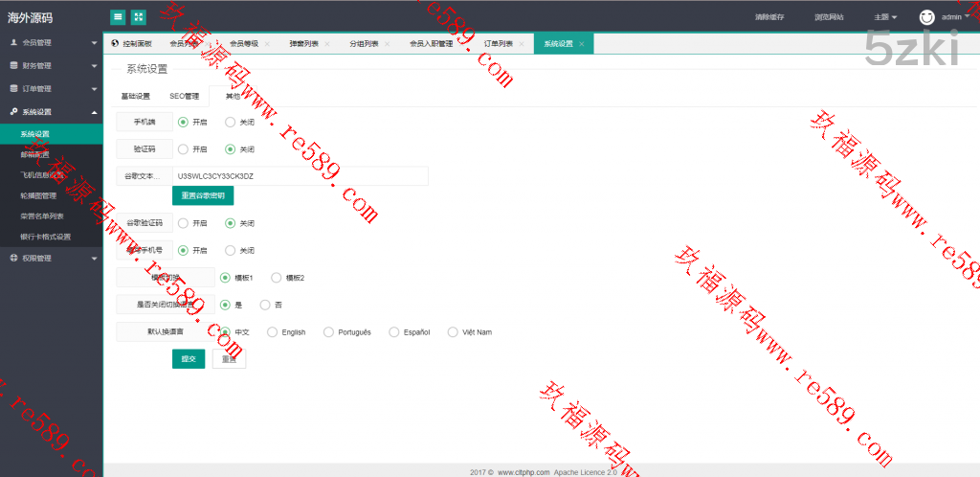Switch to the 会员入职管理 tab

point(431,44)
